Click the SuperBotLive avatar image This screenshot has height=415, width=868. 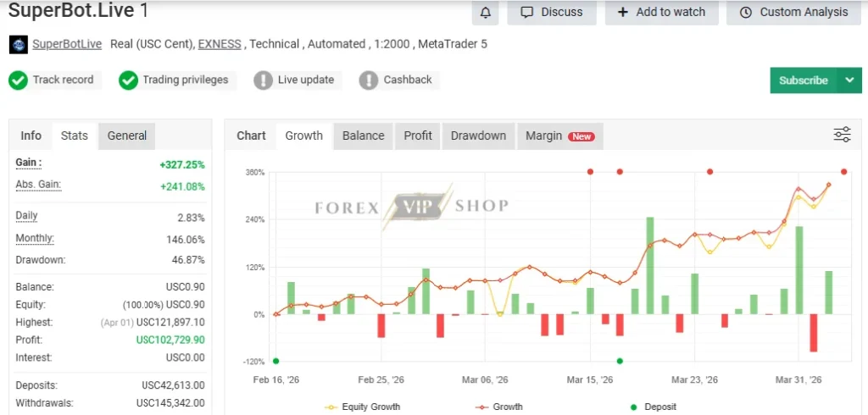tap(19, 44)
